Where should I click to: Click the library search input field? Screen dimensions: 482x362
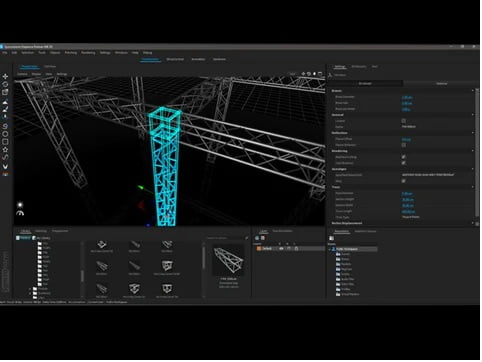(225, 238)
